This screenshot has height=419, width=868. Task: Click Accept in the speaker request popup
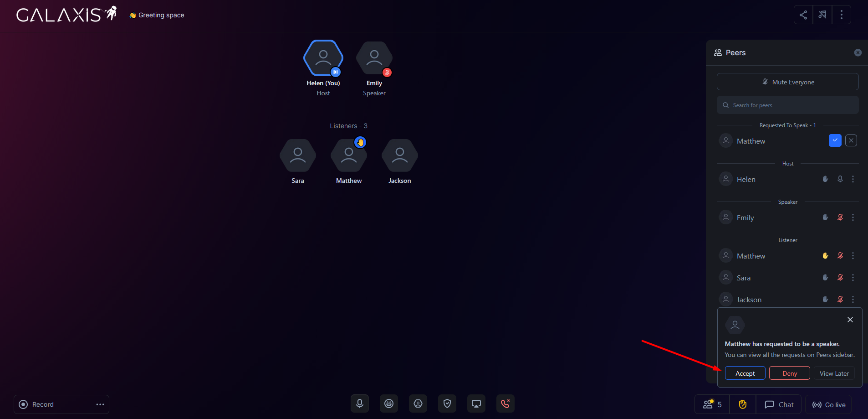[x=745, y=373]
